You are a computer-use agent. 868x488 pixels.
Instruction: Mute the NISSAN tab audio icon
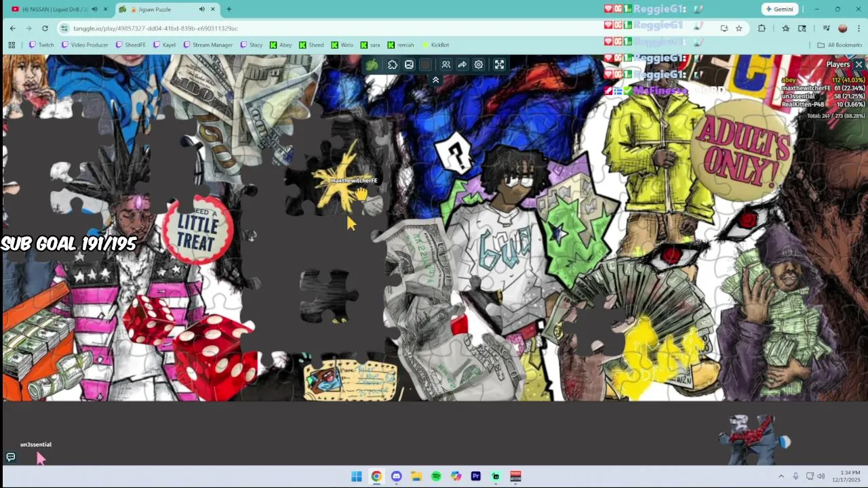94,9
